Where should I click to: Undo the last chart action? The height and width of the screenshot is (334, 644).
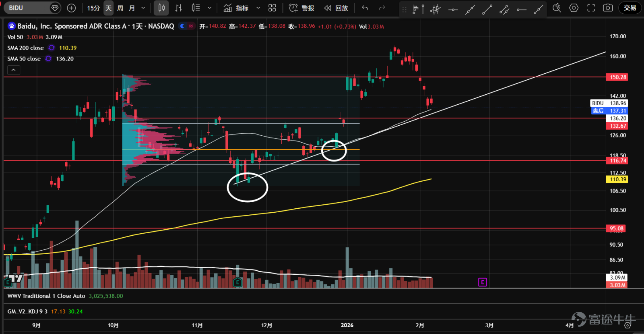coord(365,8)
